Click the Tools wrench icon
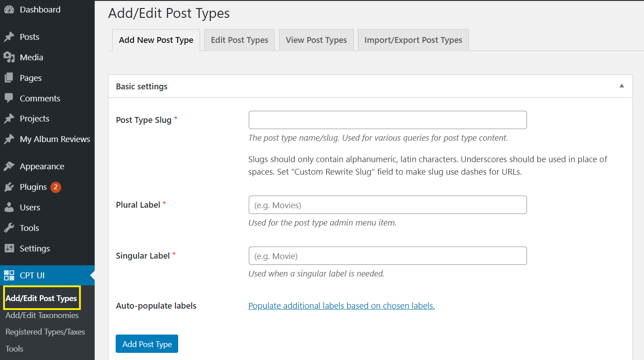Image resolution: width=644 pixels, height=360 pixels. tap(8, 228)
